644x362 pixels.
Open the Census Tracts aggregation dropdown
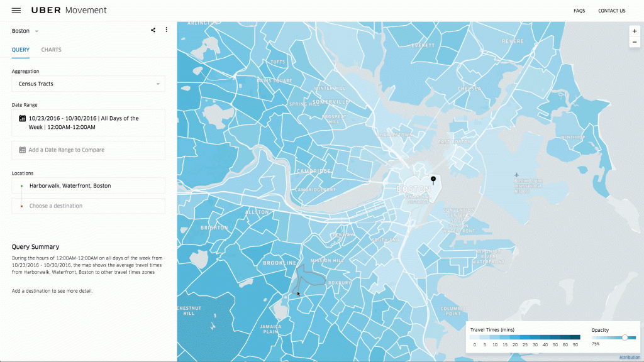point(87,84)
